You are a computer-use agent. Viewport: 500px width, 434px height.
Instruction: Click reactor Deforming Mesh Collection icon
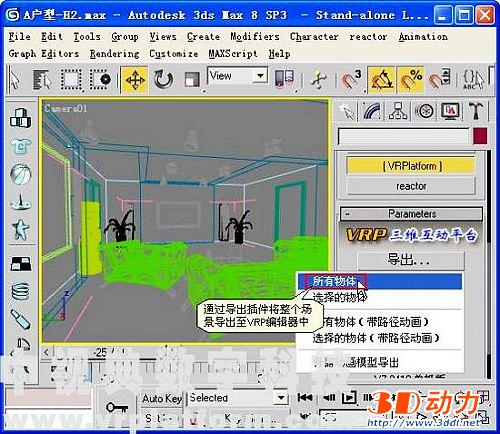21,229
